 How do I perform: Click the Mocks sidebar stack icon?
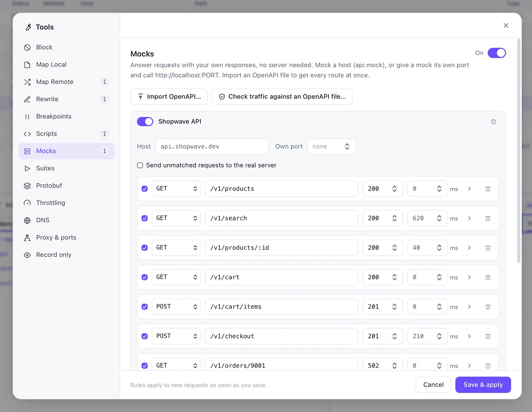click(x=27, y=151)
